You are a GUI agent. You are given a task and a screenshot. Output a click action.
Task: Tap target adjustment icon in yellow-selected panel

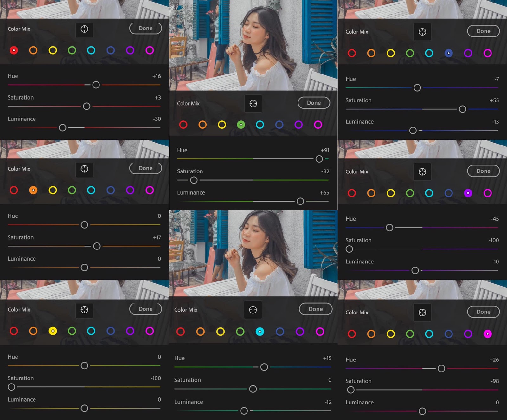pyautogui.click(x=84, y=310)
